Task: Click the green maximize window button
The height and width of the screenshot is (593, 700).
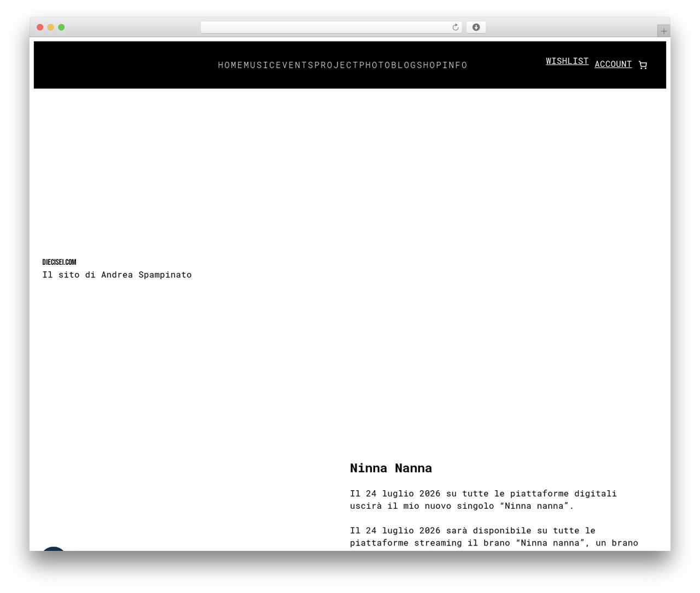Action: tap(61, 27)
